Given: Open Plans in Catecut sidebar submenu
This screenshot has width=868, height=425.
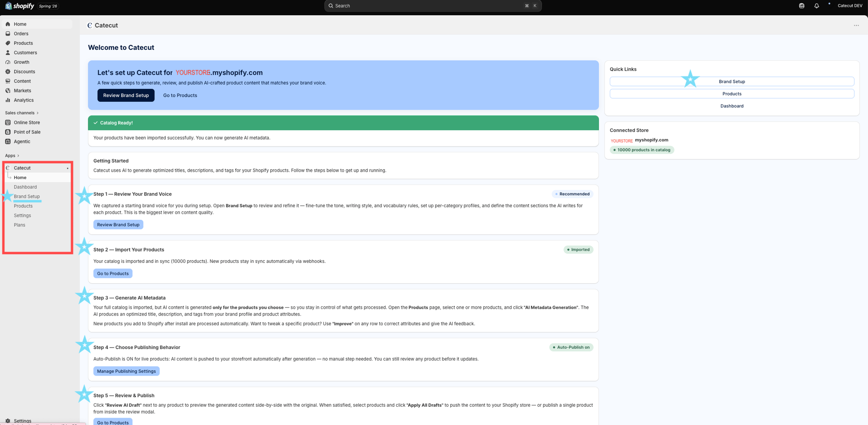Looking at the screenshot, I should click(20, 225).
